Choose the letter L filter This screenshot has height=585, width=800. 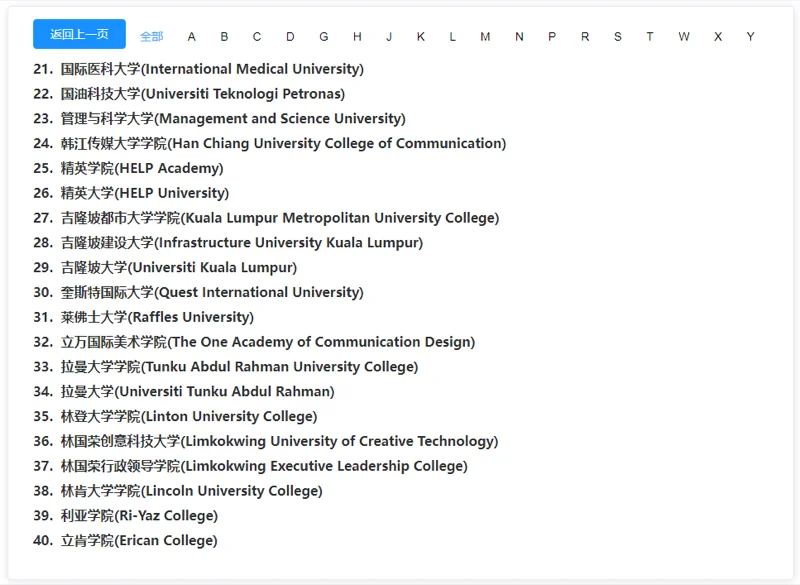pos(453,37)
